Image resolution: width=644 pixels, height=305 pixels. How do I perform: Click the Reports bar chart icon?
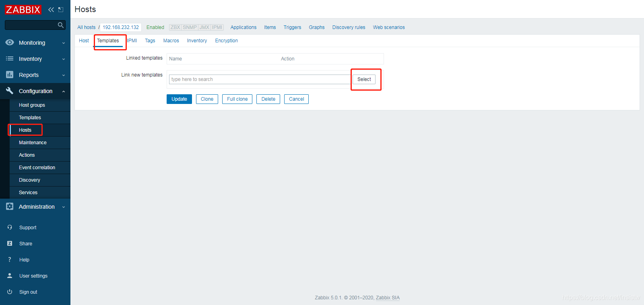[x=10, y=75]
